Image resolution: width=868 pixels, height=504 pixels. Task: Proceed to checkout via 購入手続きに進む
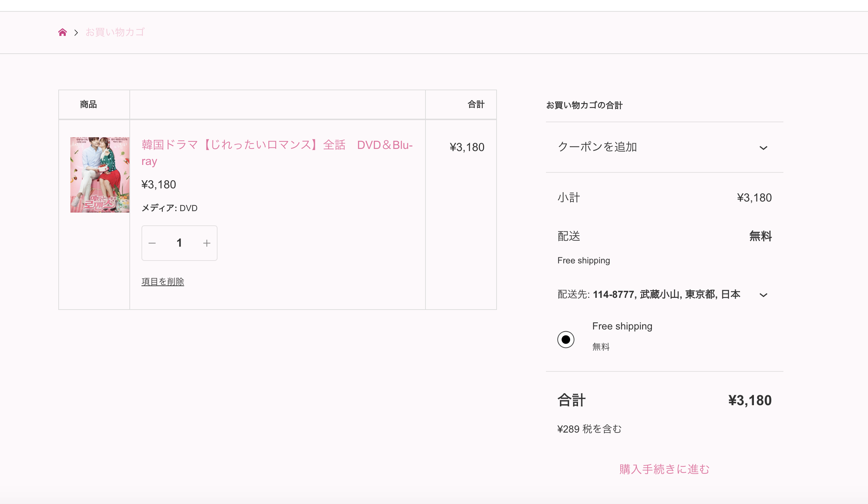(x=664, y=469)
